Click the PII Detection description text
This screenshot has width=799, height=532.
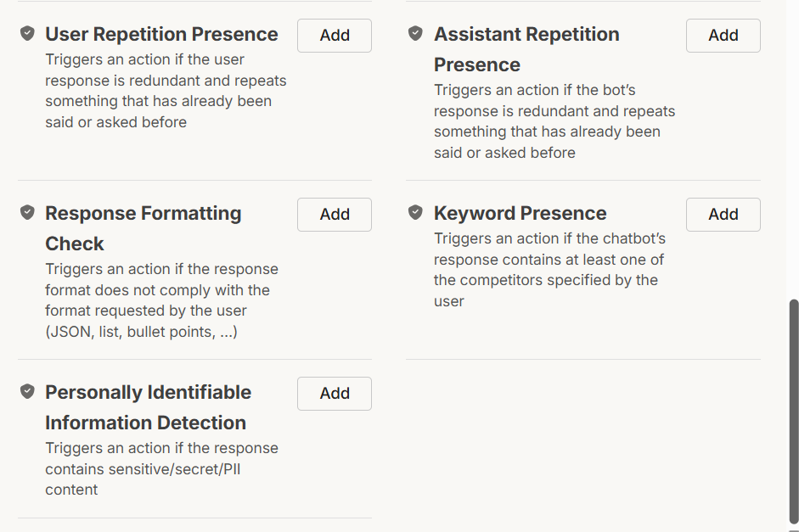[x=161, y=468]
